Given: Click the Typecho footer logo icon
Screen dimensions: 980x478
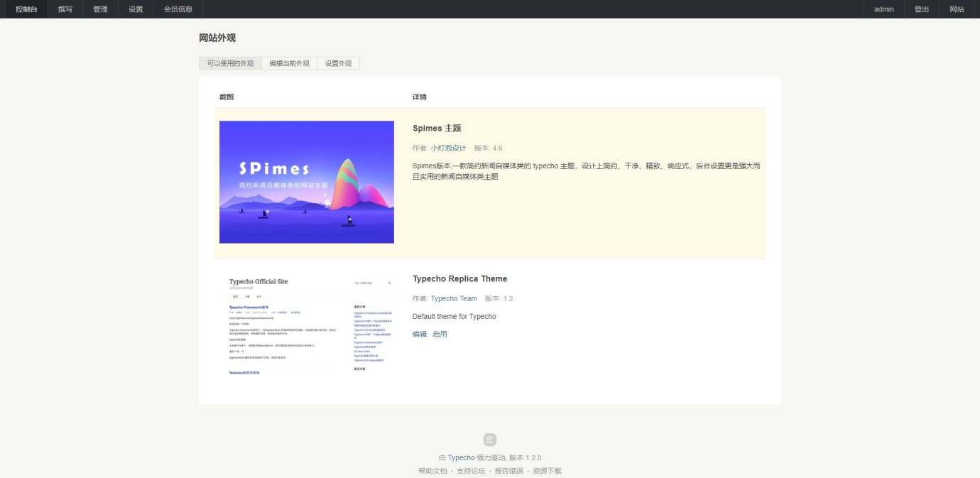Looking at the screenshot, I should click(x=490, y=440).
